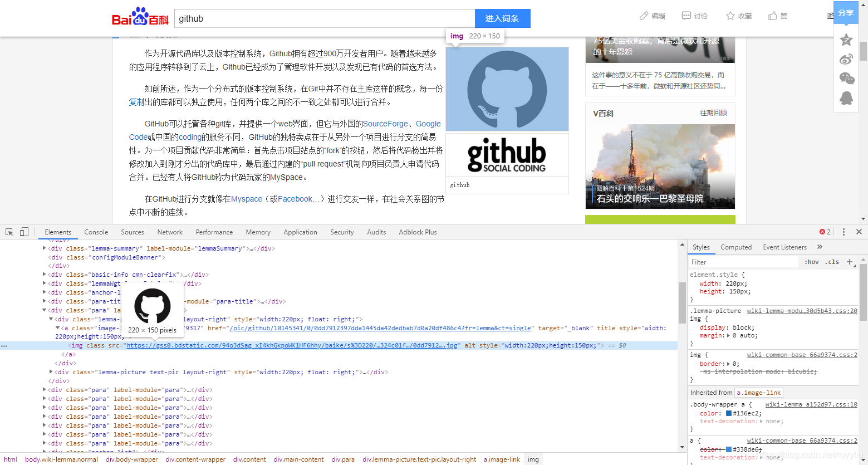Share to QQ penguin icon
Image resolution: width=868 pixels, height=465 pixels.
coord(846,98)
